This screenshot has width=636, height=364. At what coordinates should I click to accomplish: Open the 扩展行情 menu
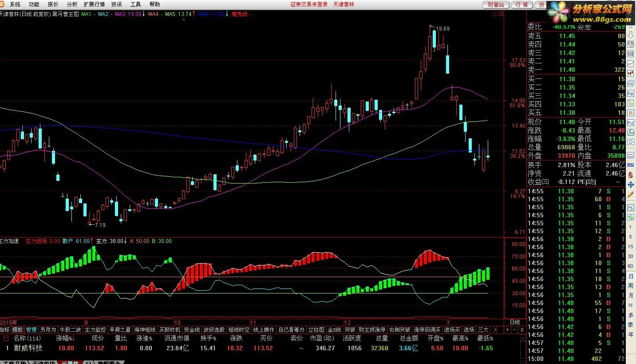coord(94,4)
